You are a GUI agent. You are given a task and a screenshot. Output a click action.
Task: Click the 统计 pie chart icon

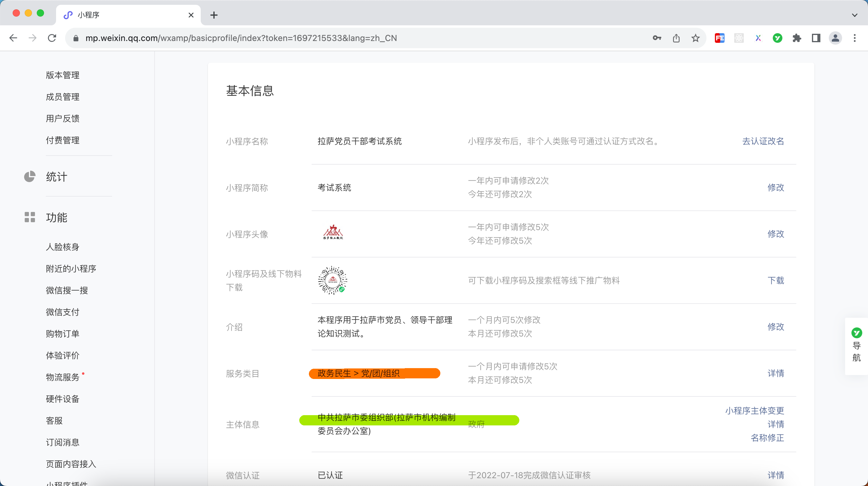(30, 177)
